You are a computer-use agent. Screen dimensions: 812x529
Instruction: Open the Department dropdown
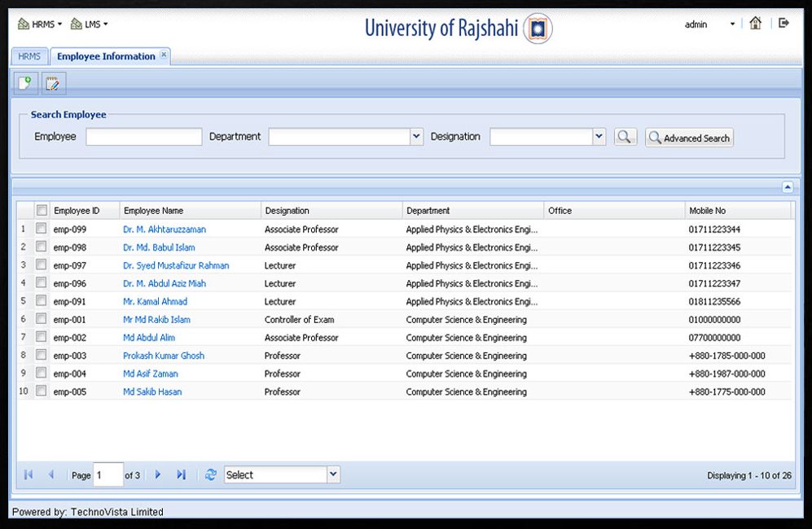[x=416, y=137]
